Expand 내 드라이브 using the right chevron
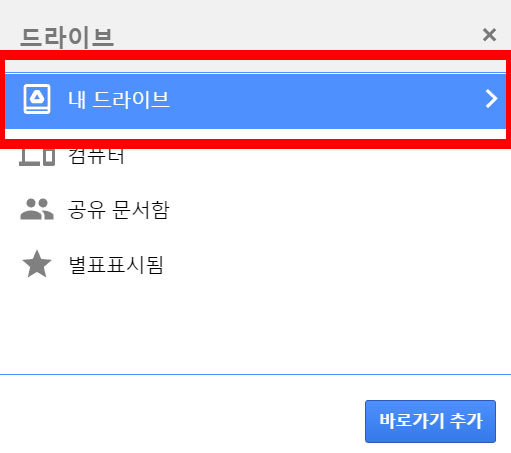The width and height of the screenshot is (511, 453). (x=491, y=99)
